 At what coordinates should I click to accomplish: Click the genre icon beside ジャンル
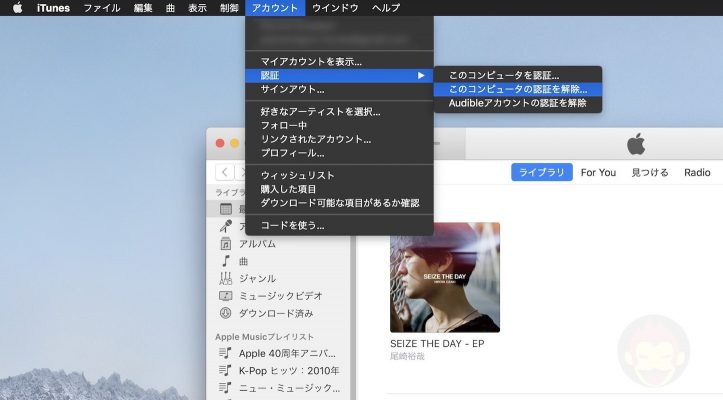[225, 279]
